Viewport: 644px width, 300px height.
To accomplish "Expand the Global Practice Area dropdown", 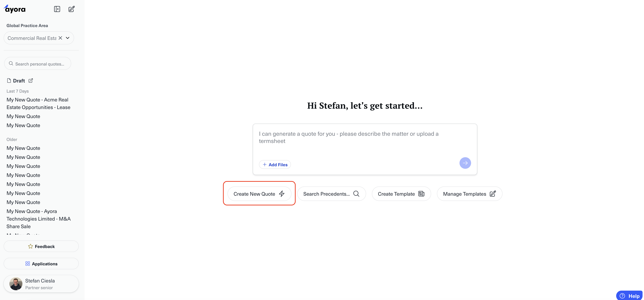I will [68, 38].
